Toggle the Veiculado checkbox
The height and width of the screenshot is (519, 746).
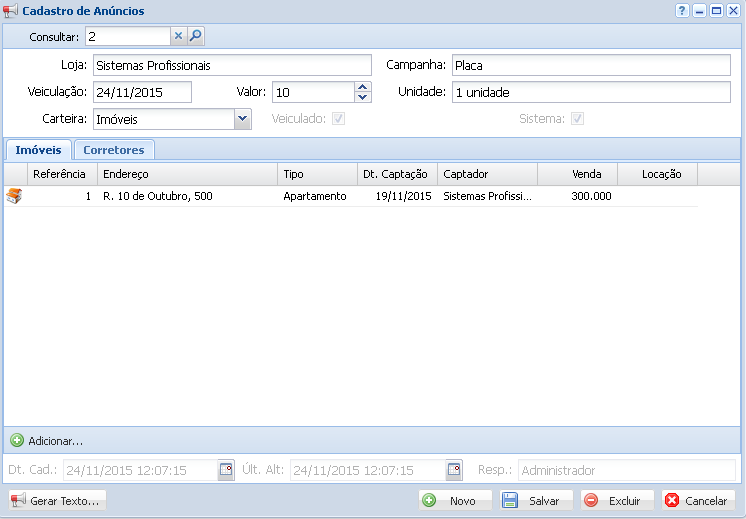[x=339, y=119]
